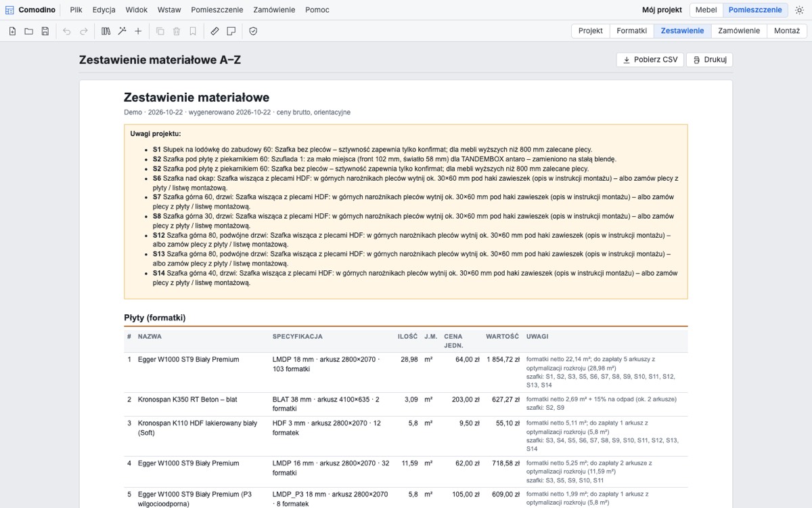Click the trash delete icon
The image size is (812, 508).
177,31
